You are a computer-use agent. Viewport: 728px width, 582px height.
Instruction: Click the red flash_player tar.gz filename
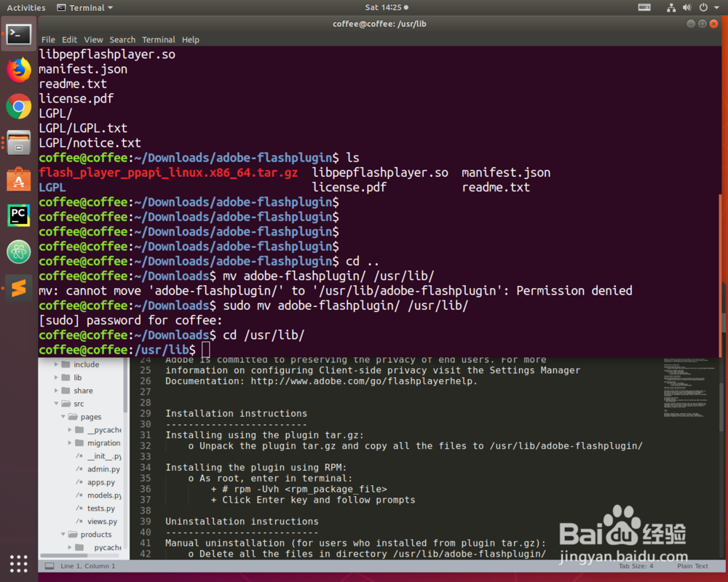[x=168, y=172]
